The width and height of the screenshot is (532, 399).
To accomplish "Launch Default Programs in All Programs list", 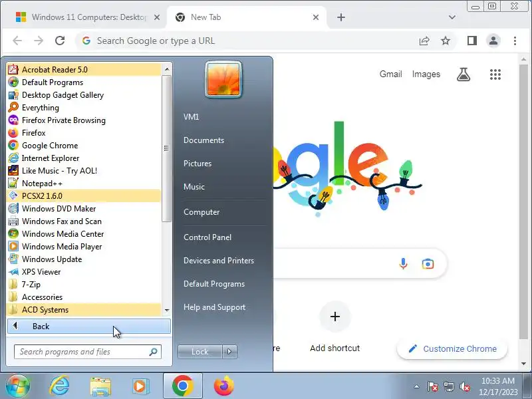I will click(84, 82).
